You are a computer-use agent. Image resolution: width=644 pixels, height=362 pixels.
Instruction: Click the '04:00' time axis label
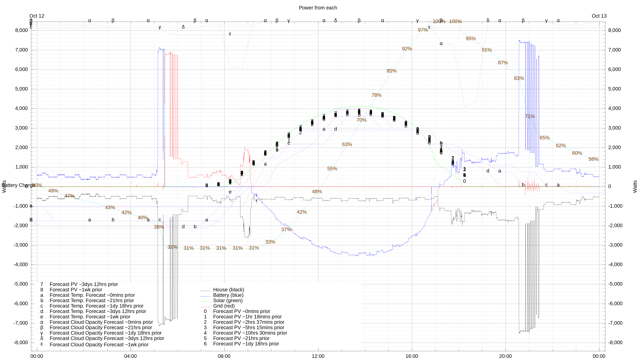[x=131, y=356]
